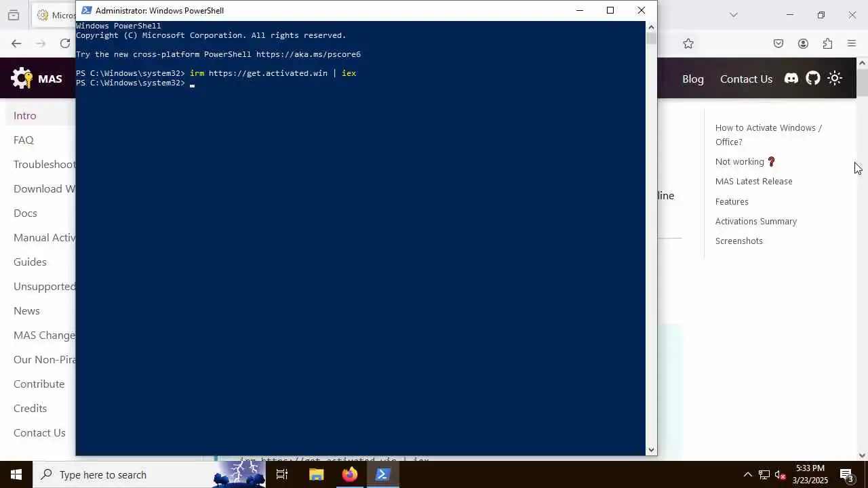This screenshot has width=868, height=488.
Task: Open the Windows Start menu
Action: [x=16, y=474]
